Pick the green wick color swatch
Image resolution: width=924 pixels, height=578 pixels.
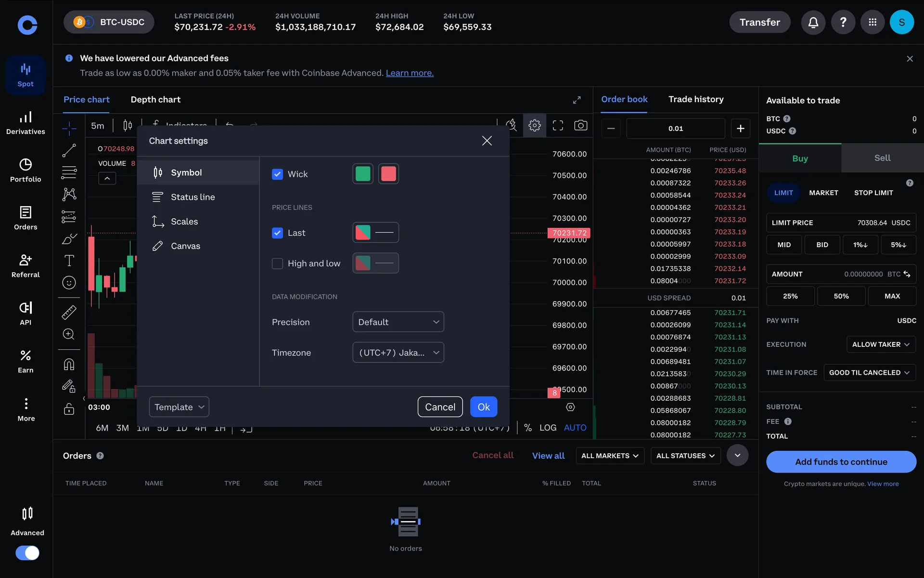click(x=363, y=174)
